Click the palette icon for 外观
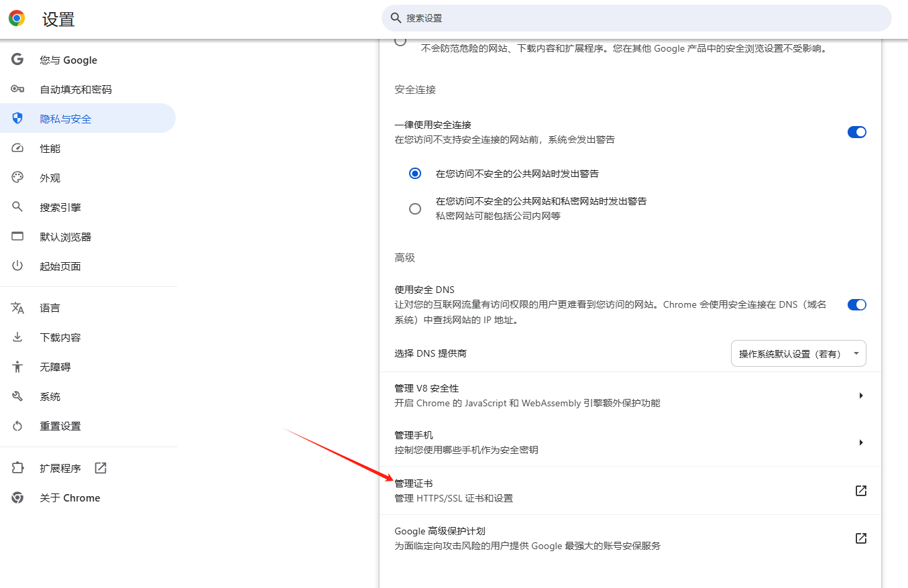 click(17, 178)
